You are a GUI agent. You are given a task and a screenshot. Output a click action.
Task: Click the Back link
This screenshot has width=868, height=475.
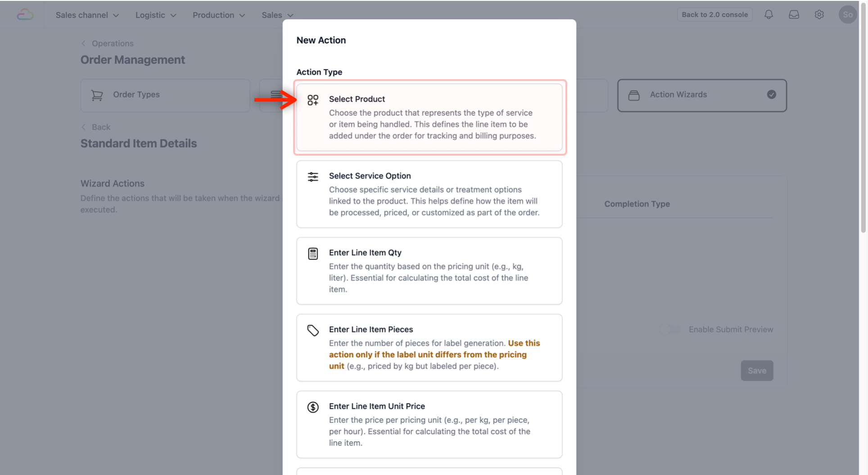click(101, 127)
